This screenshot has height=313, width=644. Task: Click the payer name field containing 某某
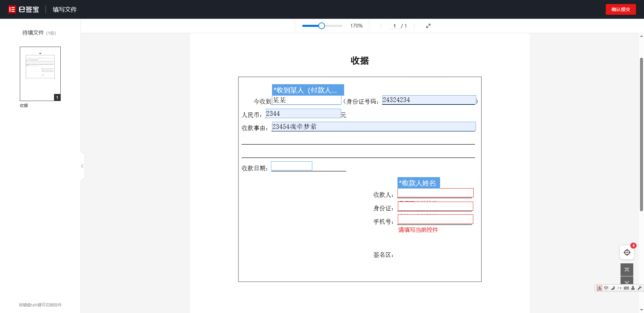(307, 100)
